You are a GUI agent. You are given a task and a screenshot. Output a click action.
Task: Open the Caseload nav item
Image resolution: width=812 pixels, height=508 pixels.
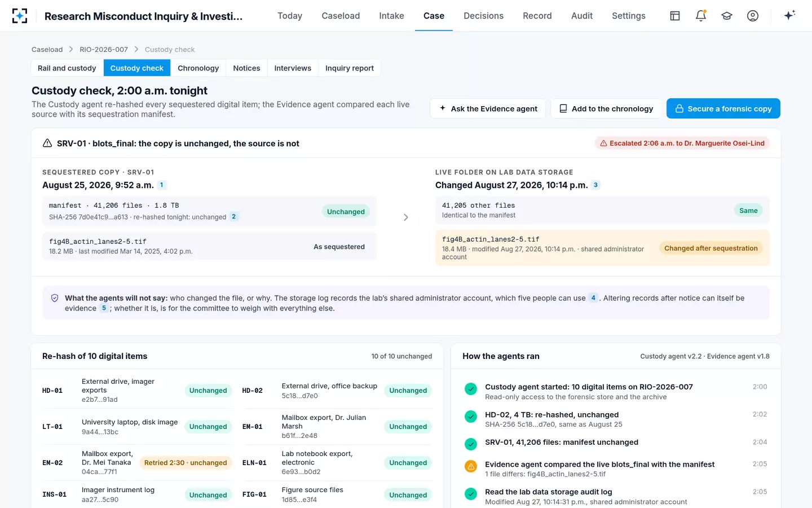[341, 16]
